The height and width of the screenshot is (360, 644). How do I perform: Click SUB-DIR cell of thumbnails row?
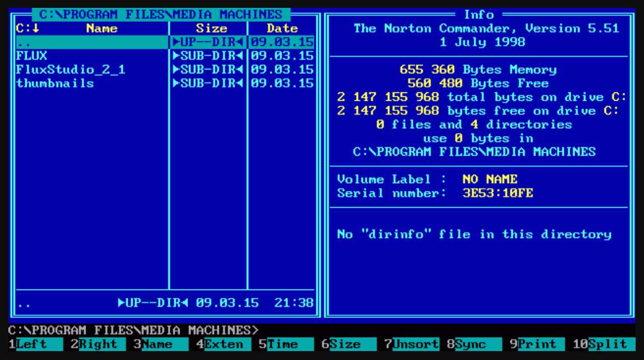(x=208, y=83)
